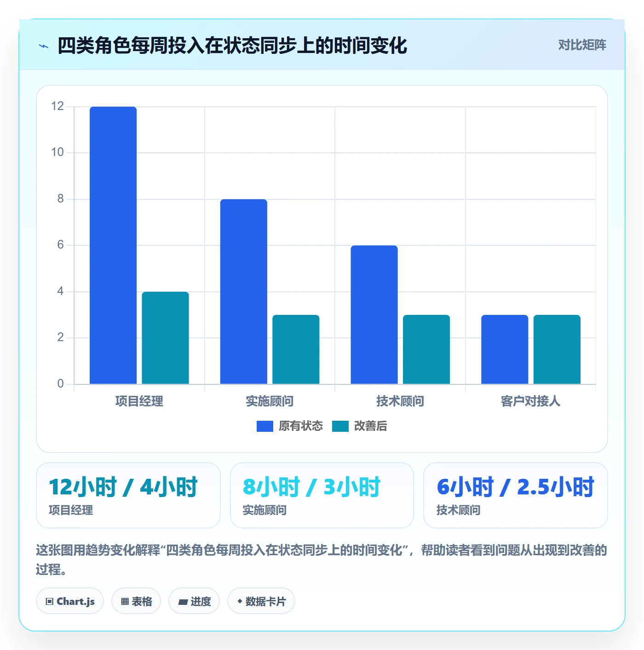
Task: Click the 项目经理 原有状态 bar at 12
Action: (x=113, y=245)
